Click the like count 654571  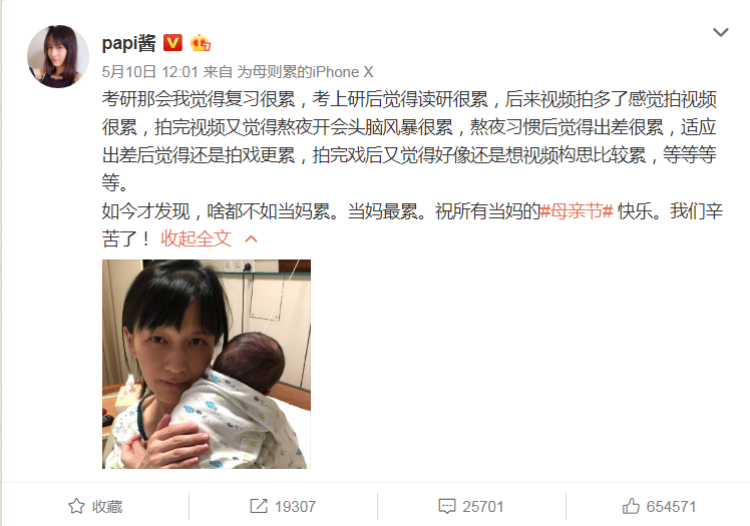[671, 506]
